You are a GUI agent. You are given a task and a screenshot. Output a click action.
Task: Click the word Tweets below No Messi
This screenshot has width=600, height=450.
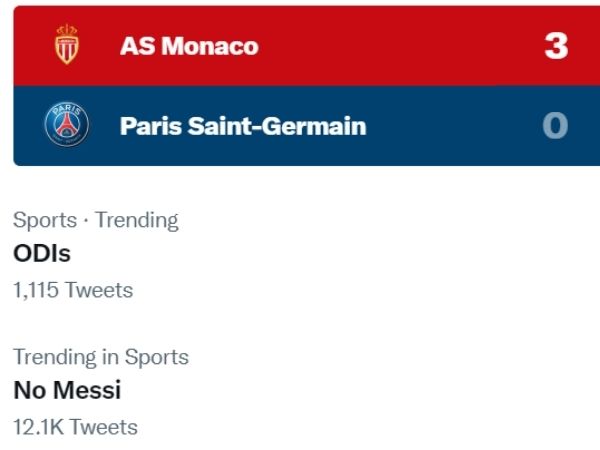[x=104, y=427]
